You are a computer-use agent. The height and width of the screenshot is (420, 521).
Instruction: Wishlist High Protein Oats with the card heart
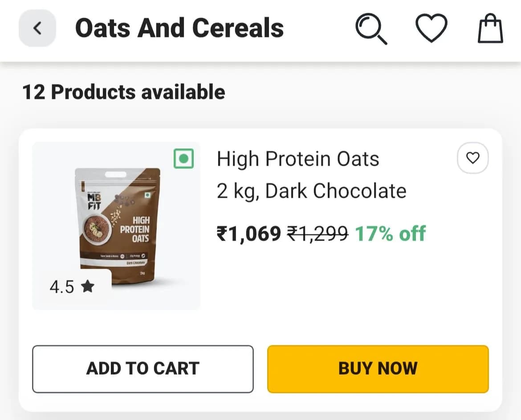point(472,158)
